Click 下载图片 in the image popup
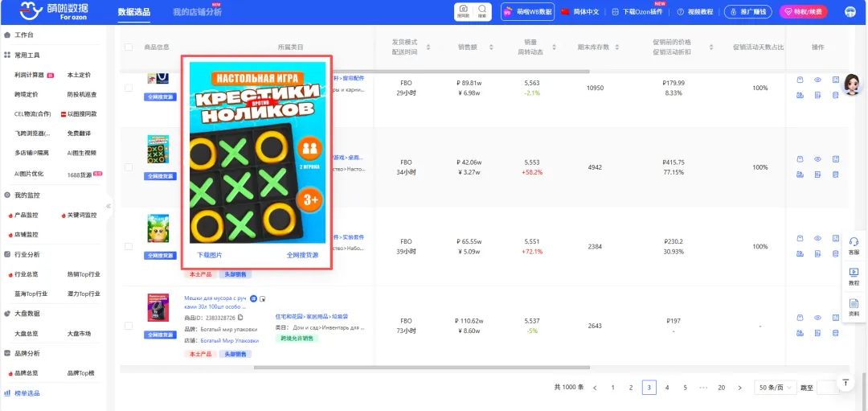The width and height of the screenshot is (868, 411). [x=211, y=255]
